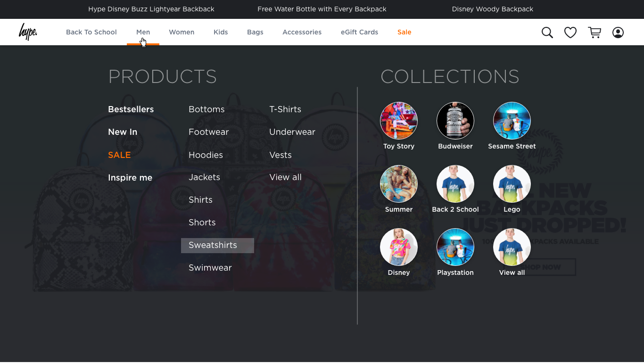Open the Bestsellers link
Screen dimensions: 644x363
pos(131,109)
